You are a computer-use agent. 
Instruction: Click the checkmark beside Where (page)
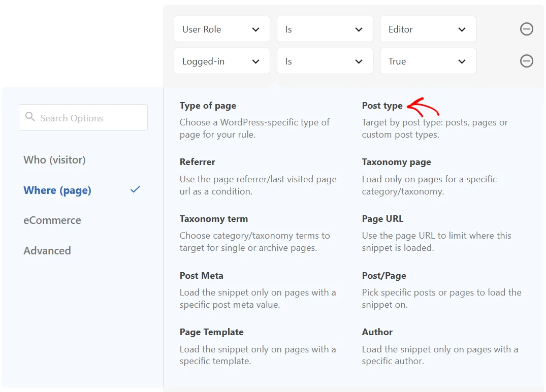tap(135, 190)
